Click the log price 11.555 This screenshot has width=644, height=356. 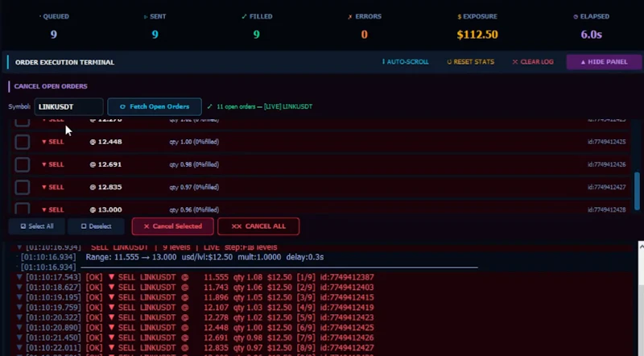point(216,277)
